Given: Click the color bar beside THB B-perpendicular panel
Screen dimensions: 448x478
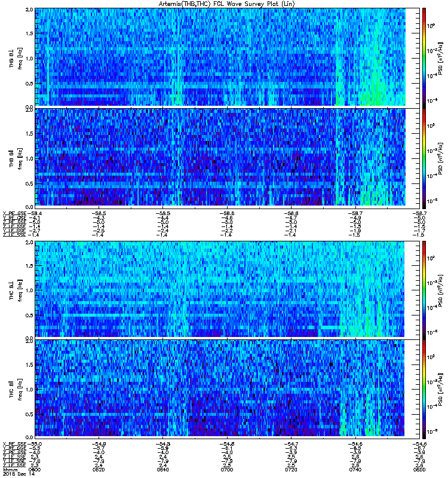Looking at the screenshot, I should (424, 57).
